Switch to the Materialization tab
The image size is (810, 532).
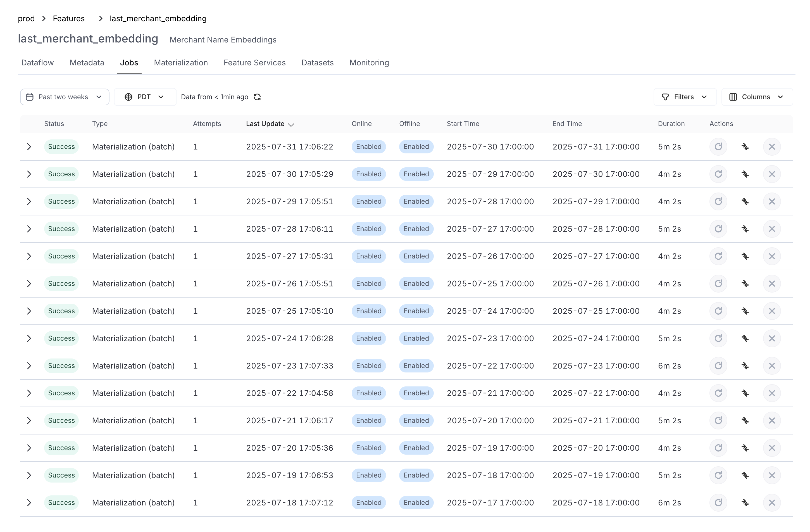point(181,63)
